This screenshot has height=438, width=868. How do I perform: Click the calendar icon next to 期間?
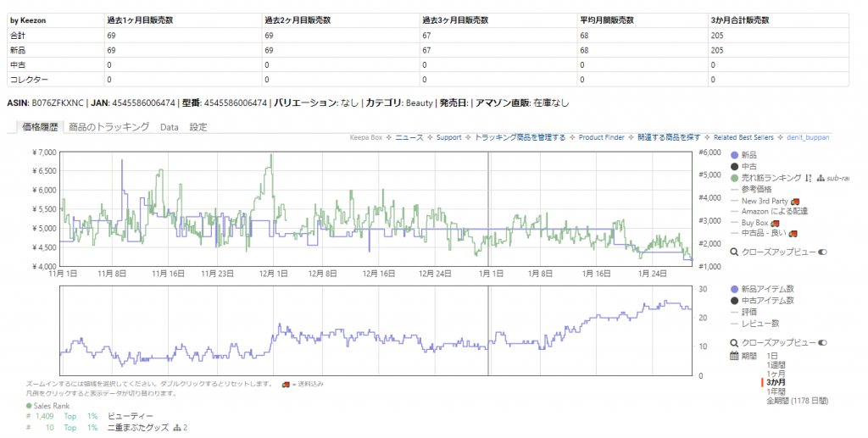(x=734, y=356)
